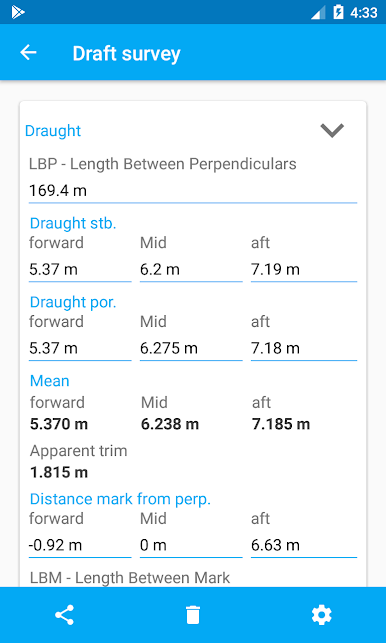Tap the cellular signal icon
The image size is (386, 643).
318,13
